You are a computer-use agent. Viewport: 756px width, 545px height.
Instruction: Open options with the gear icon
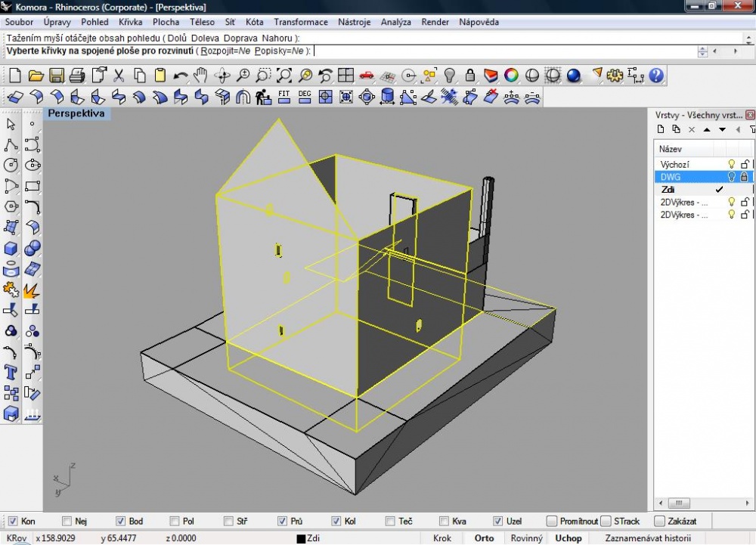coord(615,76)
